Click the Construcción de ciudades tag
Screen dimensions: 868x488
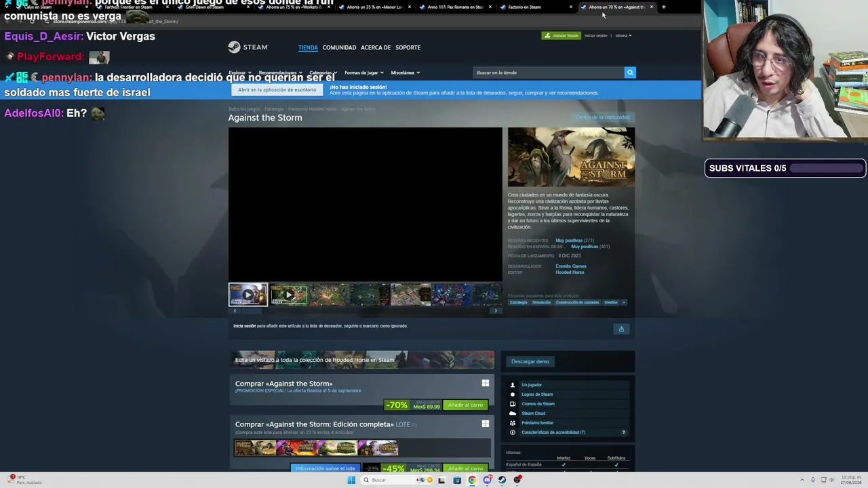[578, 302]
